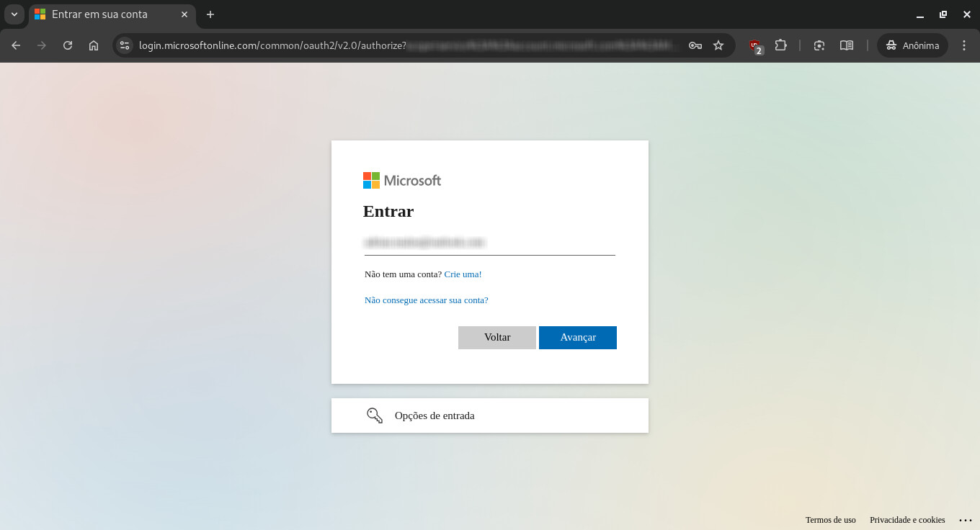Screen dimensions: 980x530
Task: Click the browser forward arrow
Action: point(42,45)
